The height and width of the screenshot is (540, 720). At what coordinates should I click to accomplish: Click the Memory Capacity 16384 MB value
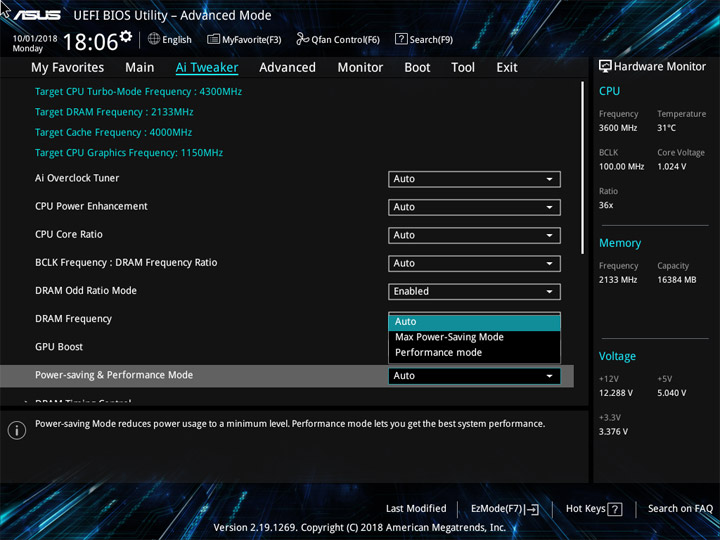click(676, 280)
